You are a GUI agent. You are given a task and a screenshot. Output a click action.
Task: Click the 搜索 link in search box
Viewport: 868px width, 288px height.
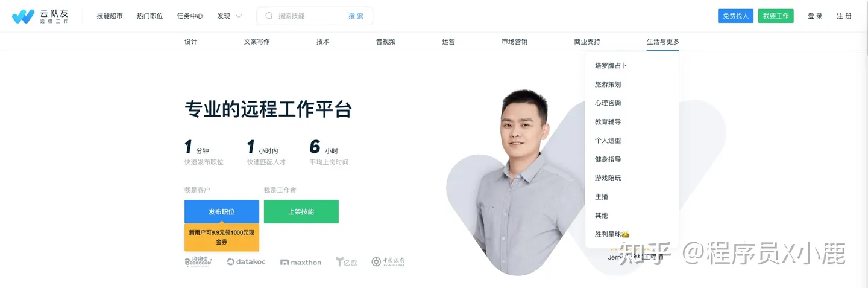356,16
